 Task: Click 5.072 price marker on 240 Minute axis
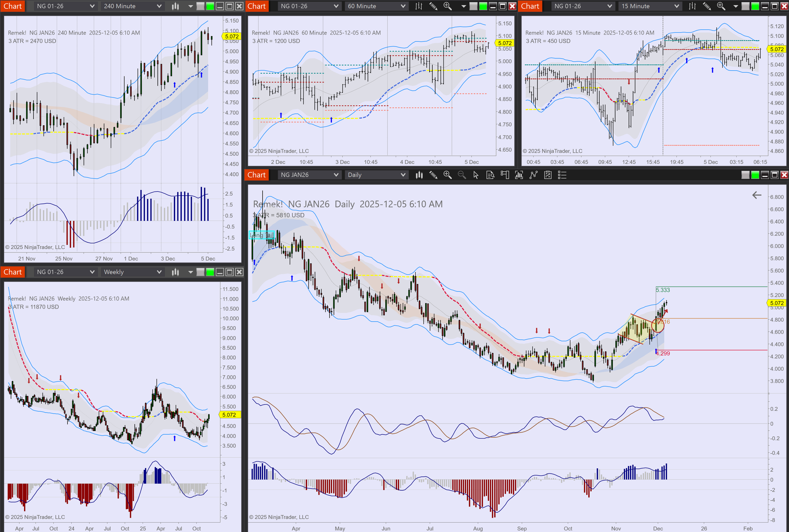click(x=232, y=36)
